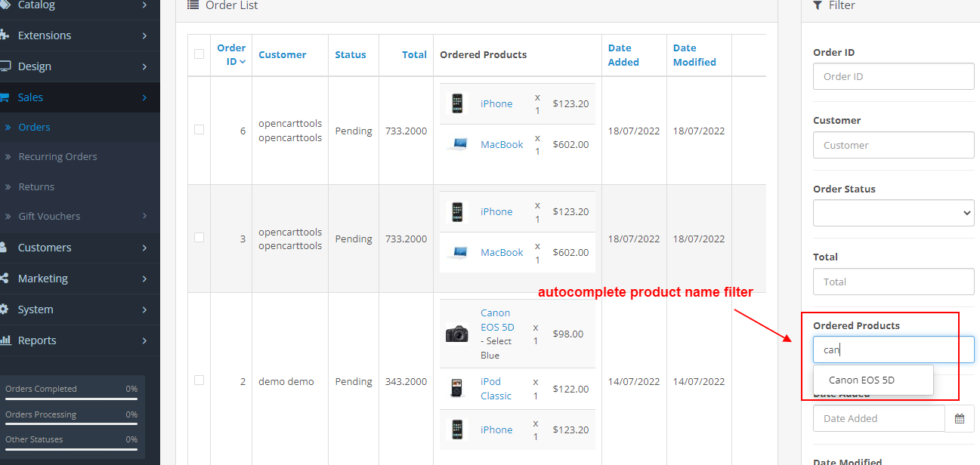The height and width of the screenshot is (465, 980).
Task: Click the Orders Completed progress bar
Action: (70, 398)
